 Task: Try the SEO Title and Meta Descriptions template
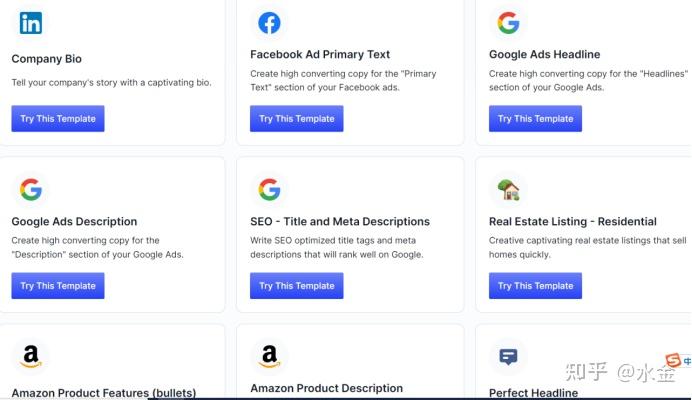point(297,286)
